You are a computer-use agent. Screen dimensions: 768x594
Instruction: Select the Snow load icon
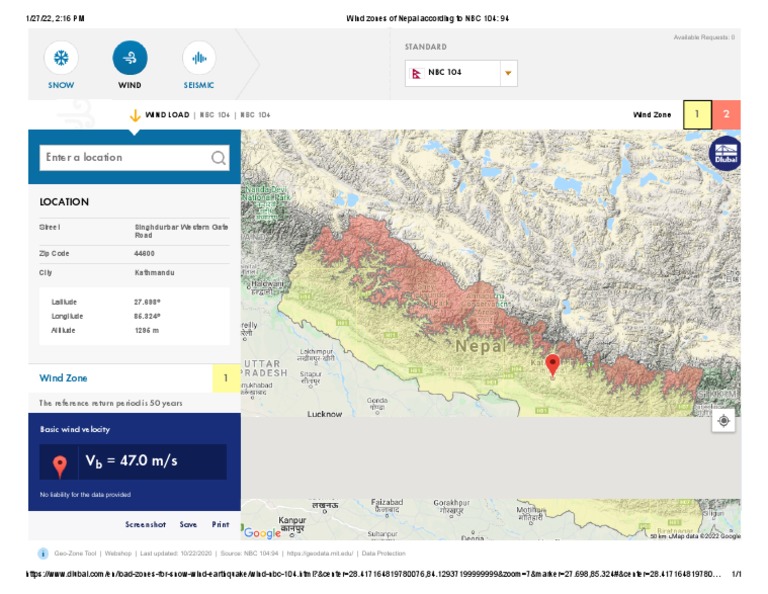pos(61,58)
